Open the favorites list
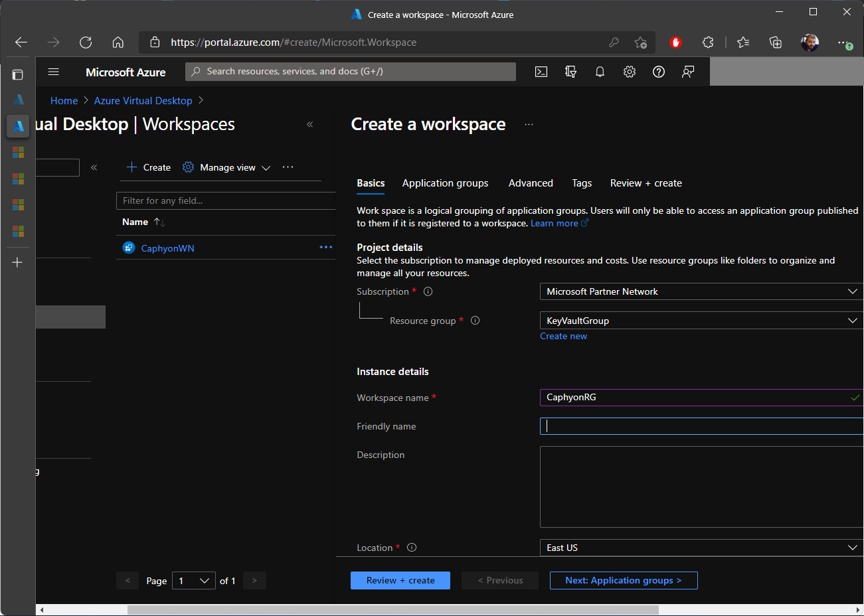Image resolution: width=864 pixels, height=616 pixels. (743, 42)
